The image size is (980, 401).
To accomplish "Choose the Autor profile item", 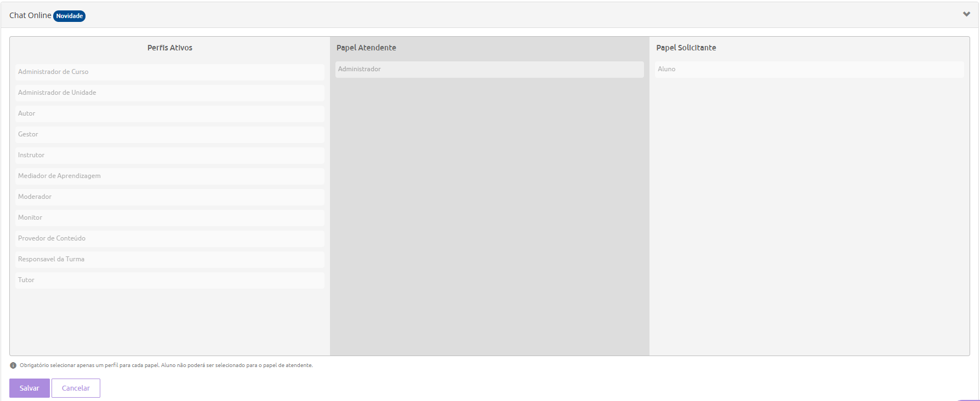I will [x=169, y=113].
